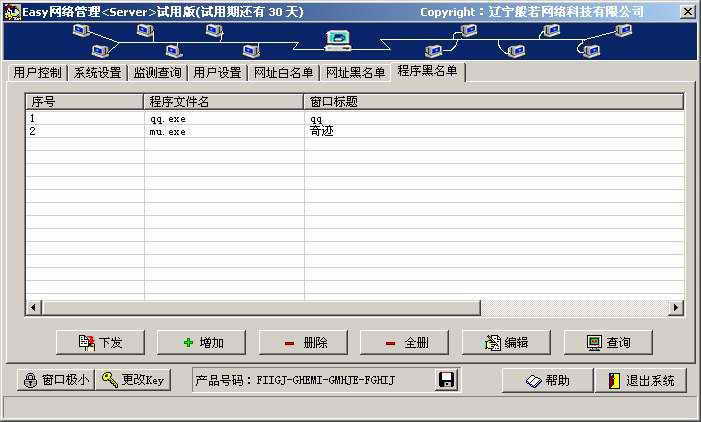Switch to the 用户控制 tab

pyautogui.click(x=37, y=73)
